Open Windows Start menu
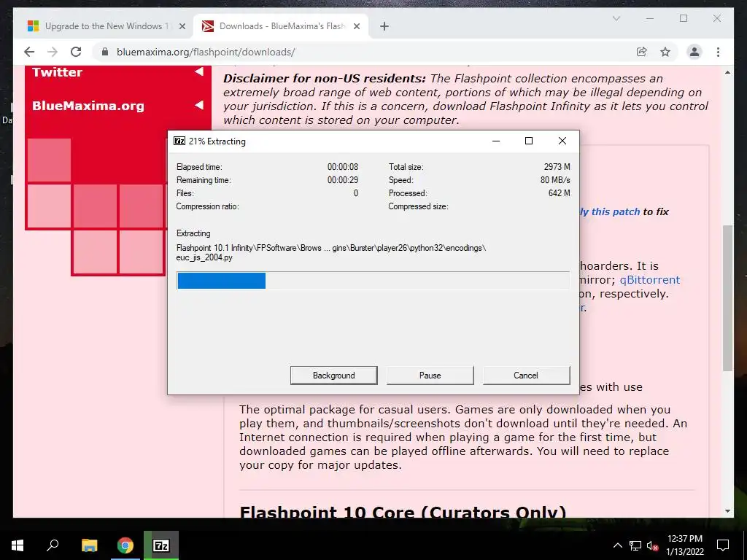747x560 pixels. click(18, 545)
